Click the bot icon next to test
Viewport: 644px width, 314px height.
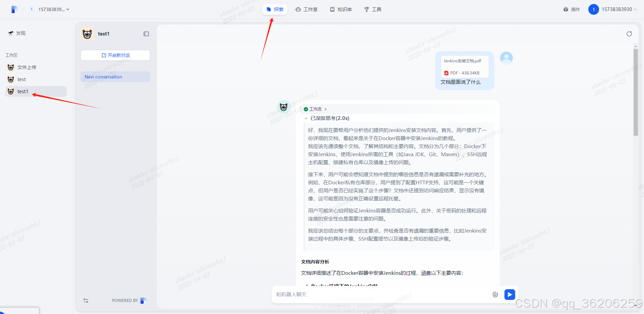coord(11,79)
